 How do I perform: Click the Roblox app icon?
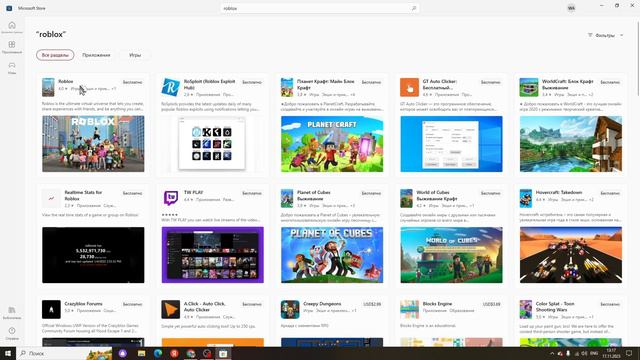tap(48, 87)
